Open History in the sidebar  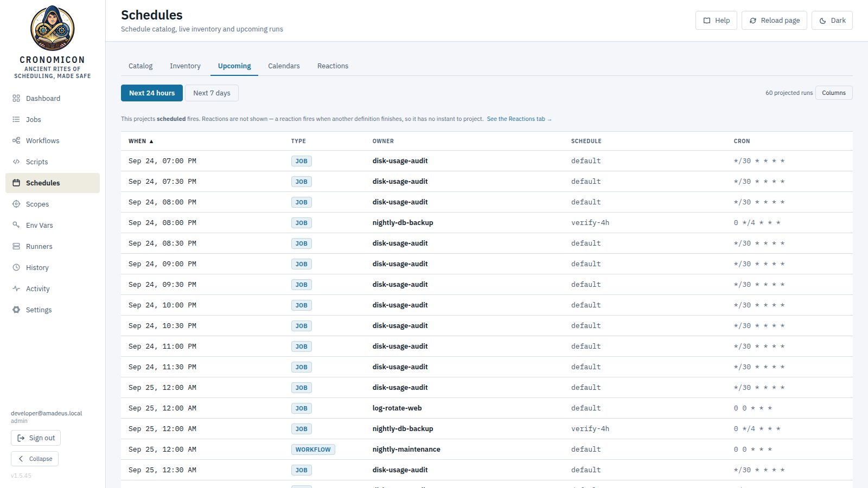coord(53,267)
